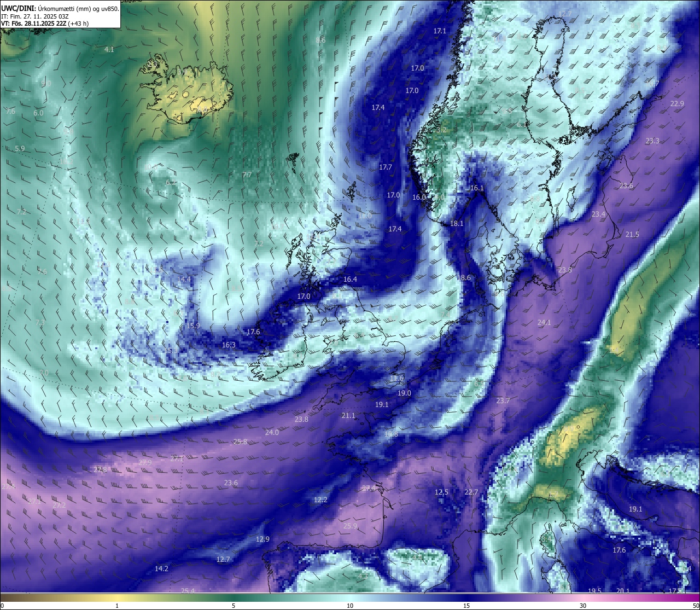The image size is (700, 610).
Task: Select the 17.1 value at the map top
Action: 440,31
